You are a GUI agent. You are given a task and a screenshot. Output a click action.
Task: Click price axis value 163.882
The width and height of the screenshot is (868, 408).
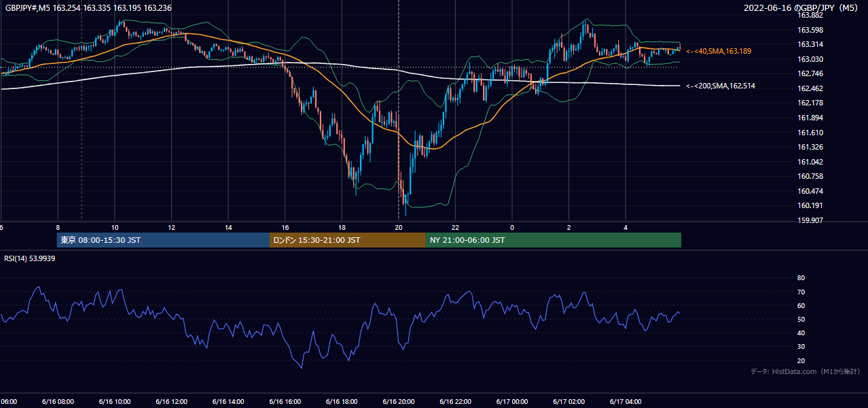click(810, 15)
